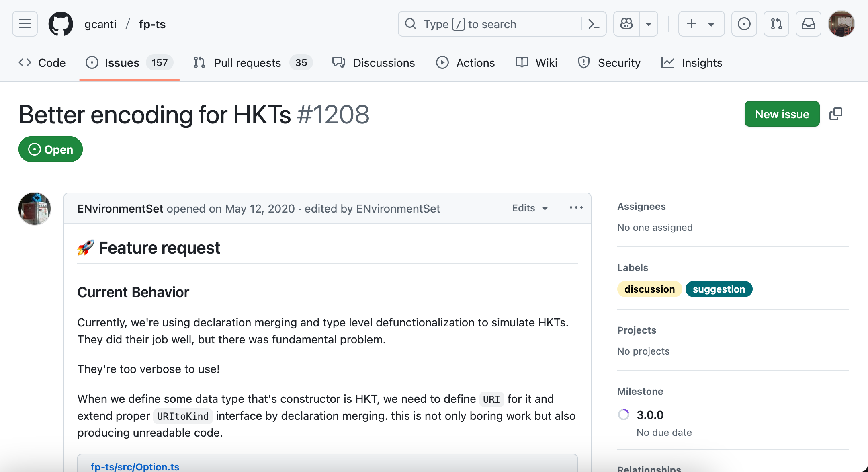Filter by the yellow discussion label
The width and height of the screenshot is (868, 472).
pyautogui.click(x=649, y=289)
